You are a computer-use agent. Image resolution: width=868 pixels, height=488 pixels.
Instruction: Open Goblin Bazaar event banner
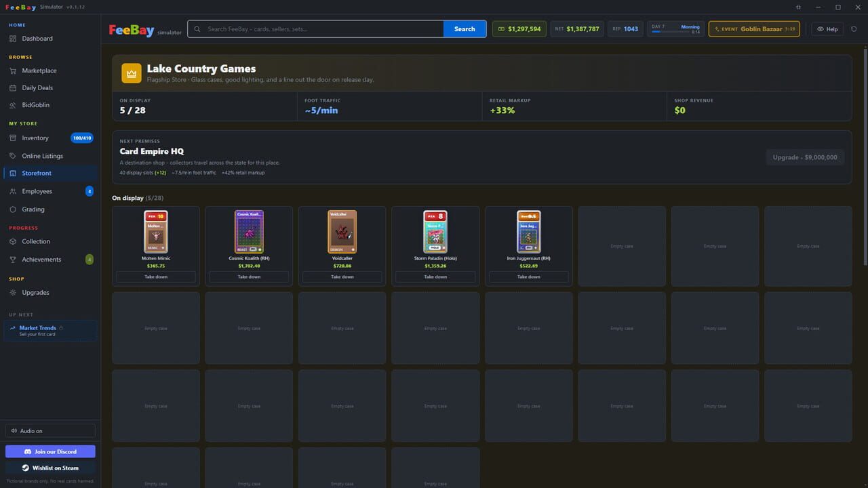pos(754,29)
